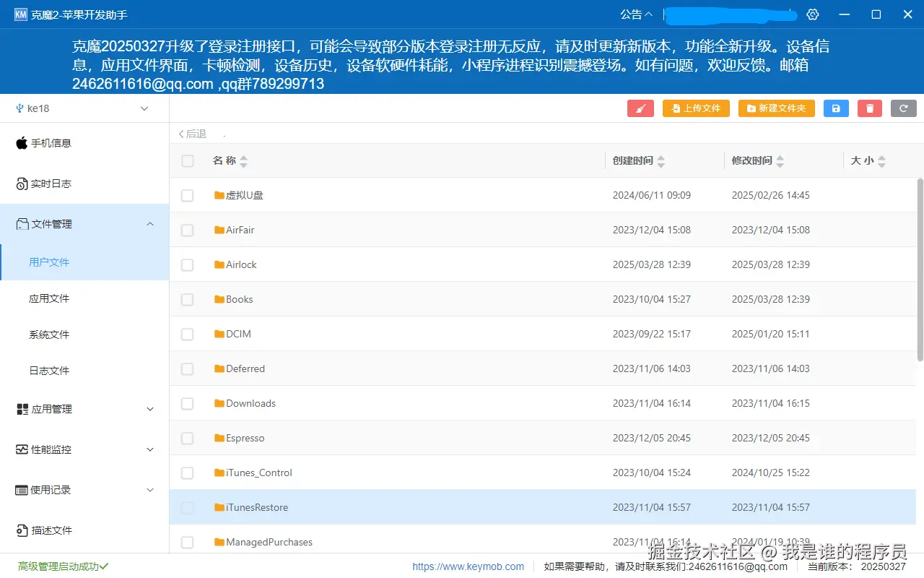Check the Espresso row checkbox
Viewport: 924px width, 578px height.
pos(188,438)
